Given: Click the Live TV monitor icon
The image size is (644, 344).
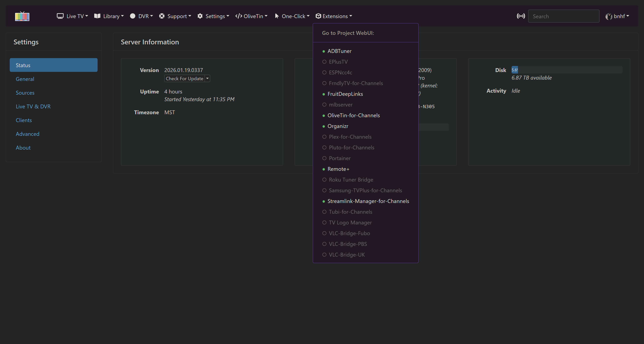Looking at the screenshot, I should click(x=60, y=16).
